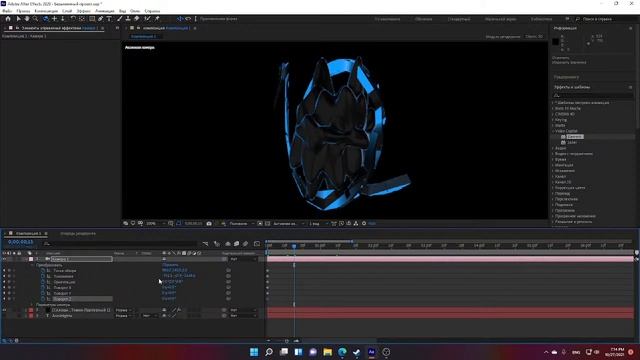Open the Element effect under Video Copilot
640x360 pixels.
575,137
